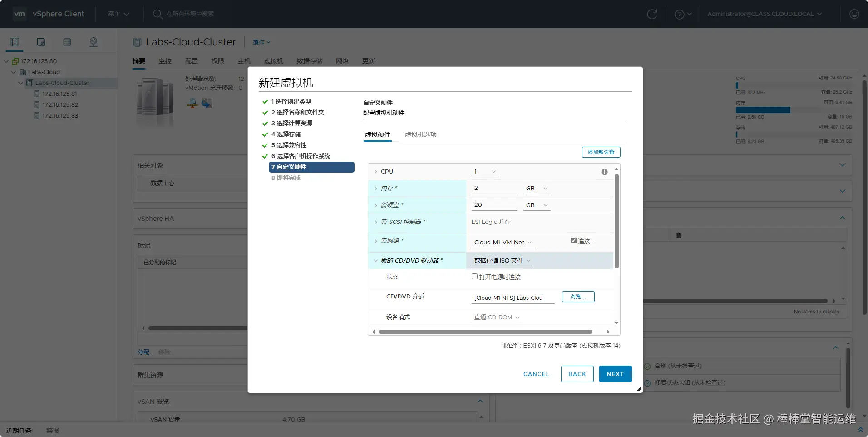Open the VMs and Templates inventory icon
Screen dimensions: 868x437
41,42
